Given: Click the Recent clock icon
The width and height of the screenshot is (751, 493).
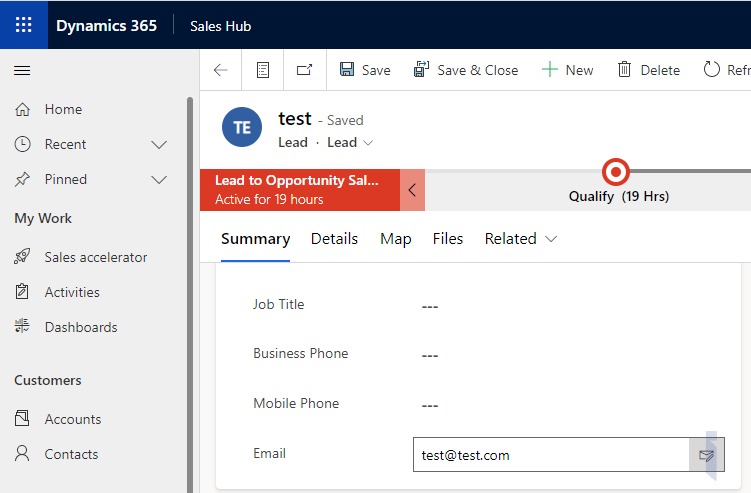Looking at the screenshot, I should click(x=23, y=144).
